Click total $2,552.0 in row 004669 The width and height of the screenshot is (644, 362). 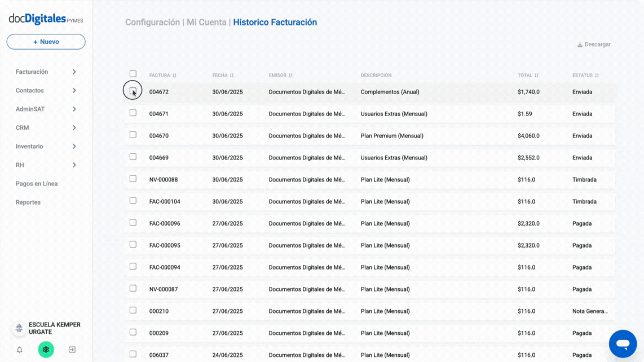528,158
